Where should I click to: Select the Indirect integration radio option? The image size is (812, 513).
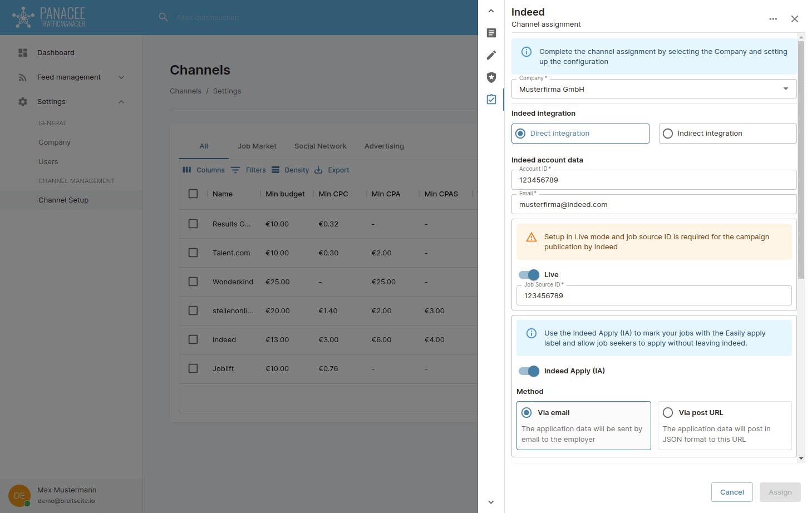click(668, 134)
